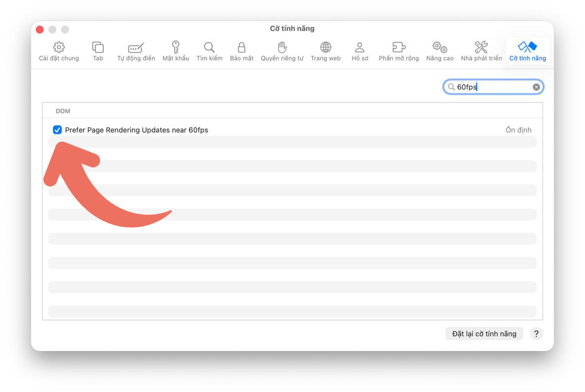
Task: Select the Cờ tính năng flags tab
Action: 527,51
